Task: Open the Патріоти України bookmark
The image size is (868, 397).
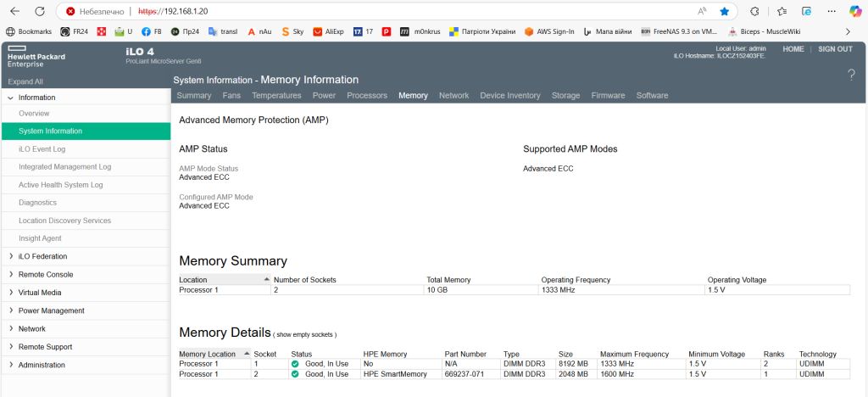Action: pos(482,31)
